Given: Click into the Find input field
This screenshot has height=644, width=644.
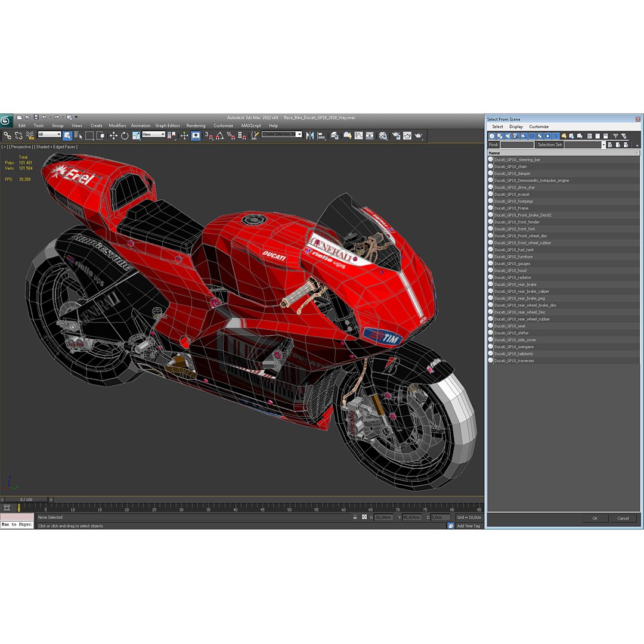Looking at the screenshot, I should tap(516, 144).
